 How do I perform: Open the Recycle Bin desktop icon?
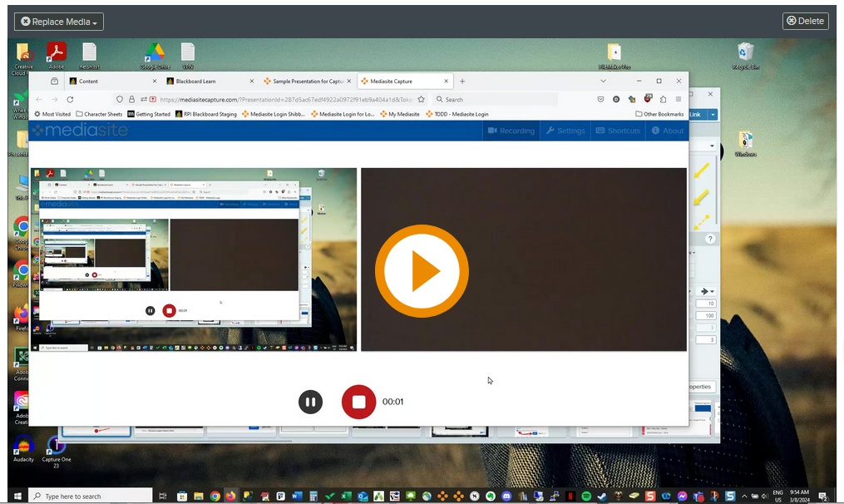click(x=746, y=56)
